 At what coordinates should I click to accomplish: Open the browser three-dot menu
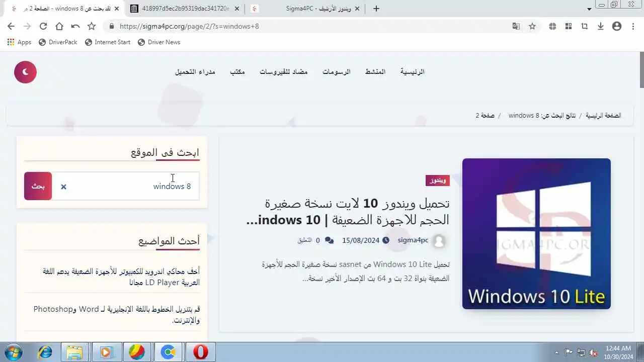click(x=633, y=26)
